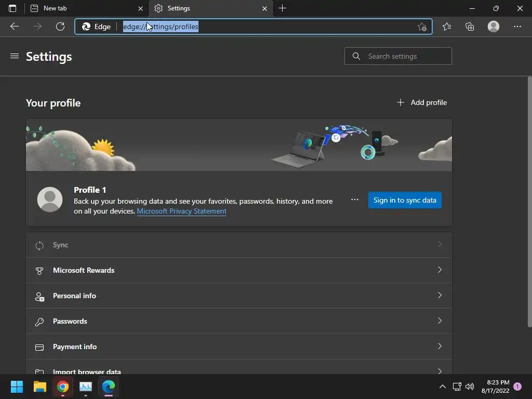The image size is (532, 399).
Task: Click the Add profile button
Action: pyautogui.click(x=422, y=102)
